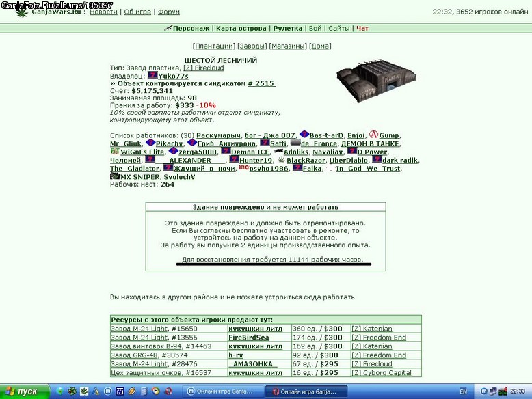
Task: Click blue diamond badge beside zerga5000
Action: [174, 151]
